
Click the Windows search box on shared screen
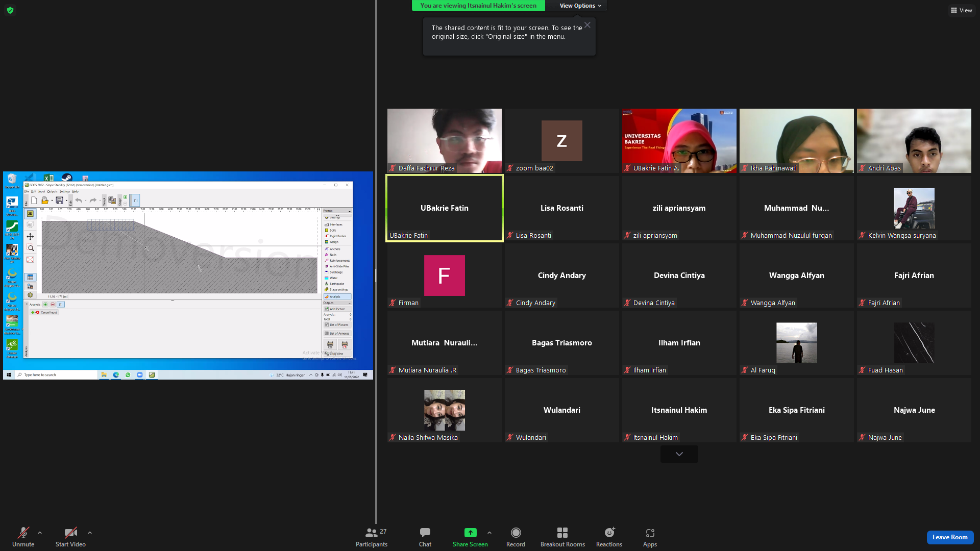click(56, 375)
